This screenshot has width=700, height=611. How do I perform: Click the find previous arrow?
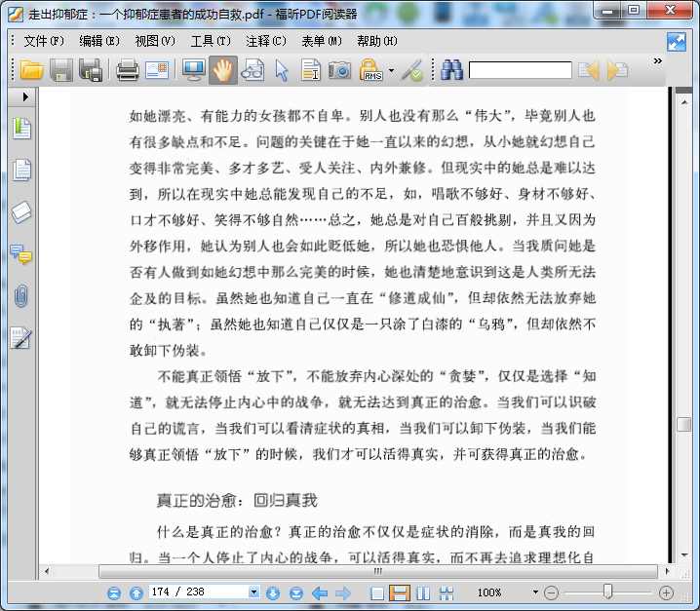pyautogui.click(x=589, y=70)
